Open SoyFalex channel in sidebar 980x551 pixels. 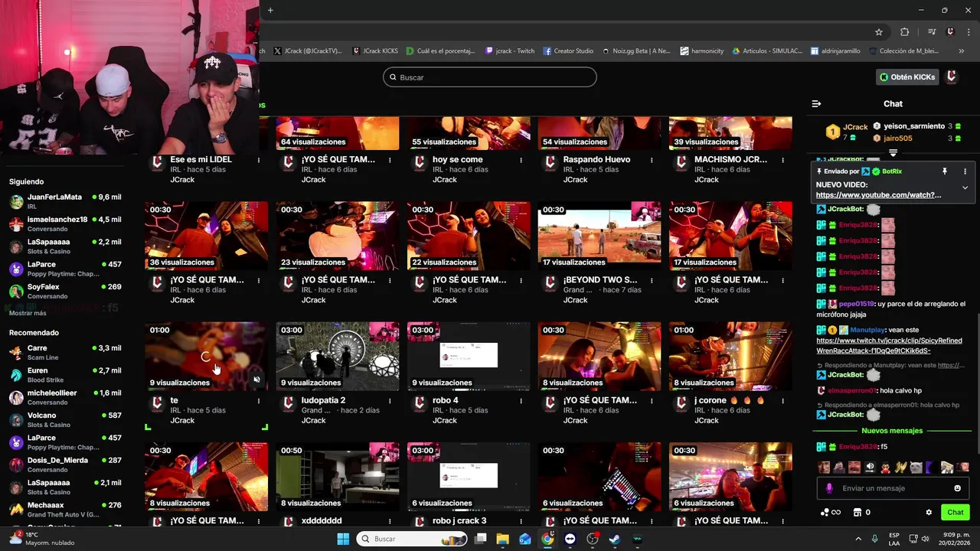tap(65, 291)
